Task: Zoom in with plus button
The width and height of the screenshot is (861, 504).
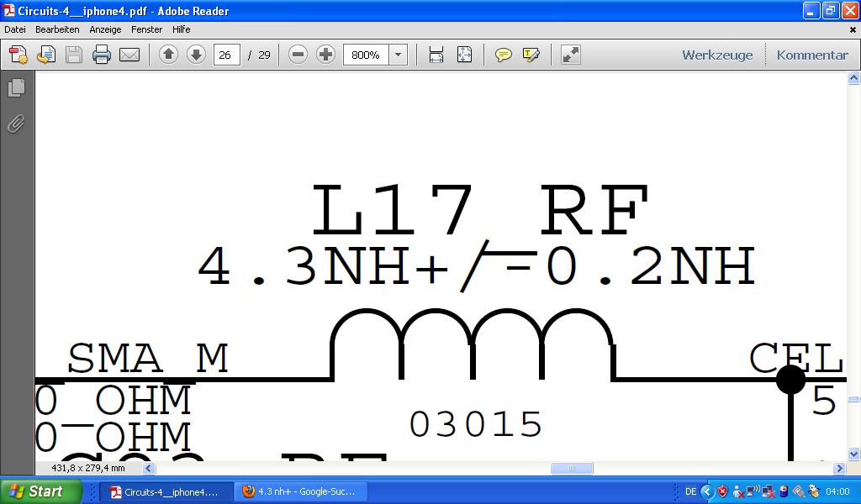Action: [x=325, y=55]
